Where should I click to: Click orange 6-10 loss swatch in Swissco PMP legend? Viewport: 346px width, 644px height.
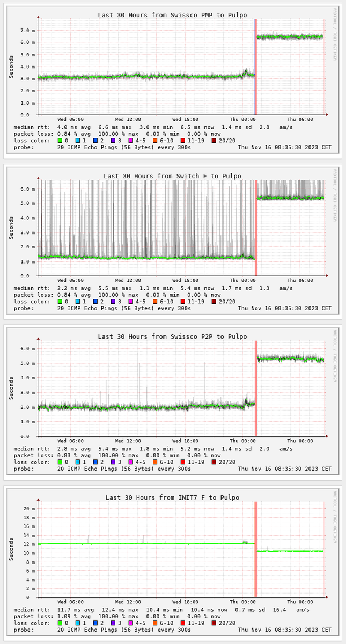[155, 141]
